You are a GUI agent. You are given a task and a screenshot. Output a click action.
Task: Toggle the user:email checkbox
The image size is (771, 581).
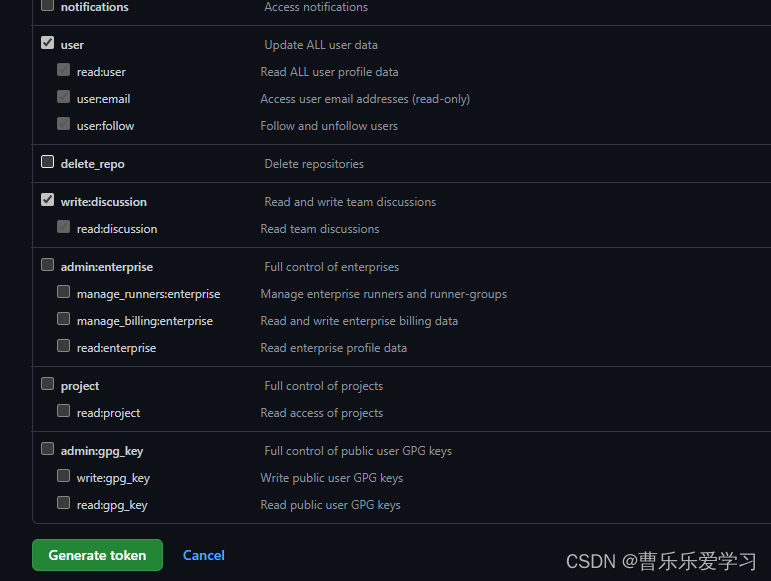coord(63,97)
